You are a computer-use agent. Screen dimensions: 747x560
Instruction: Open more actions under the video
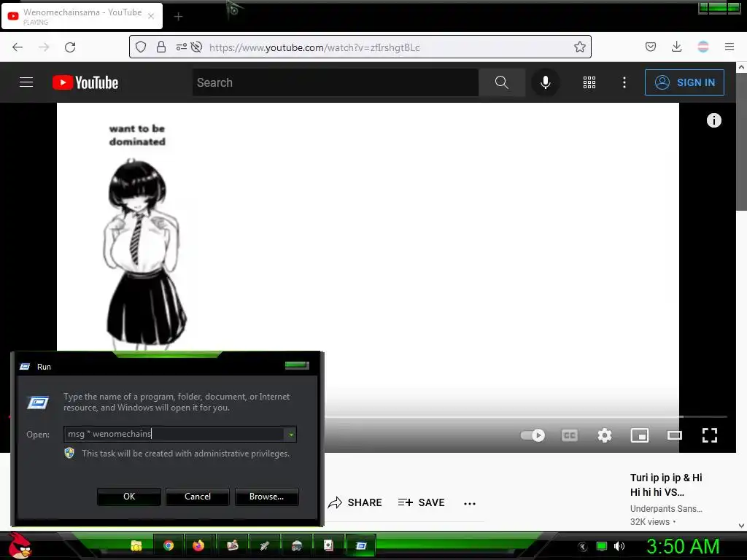tap(470, 503)
